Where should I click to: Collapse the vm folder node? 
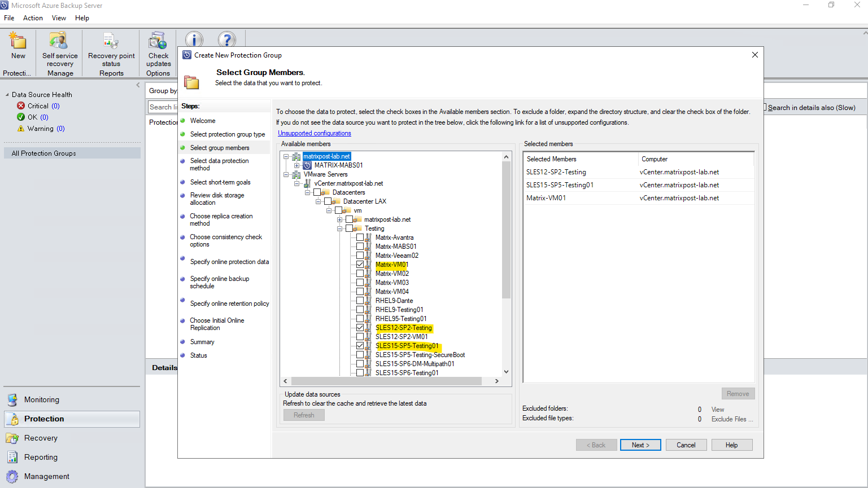(329, 210)
